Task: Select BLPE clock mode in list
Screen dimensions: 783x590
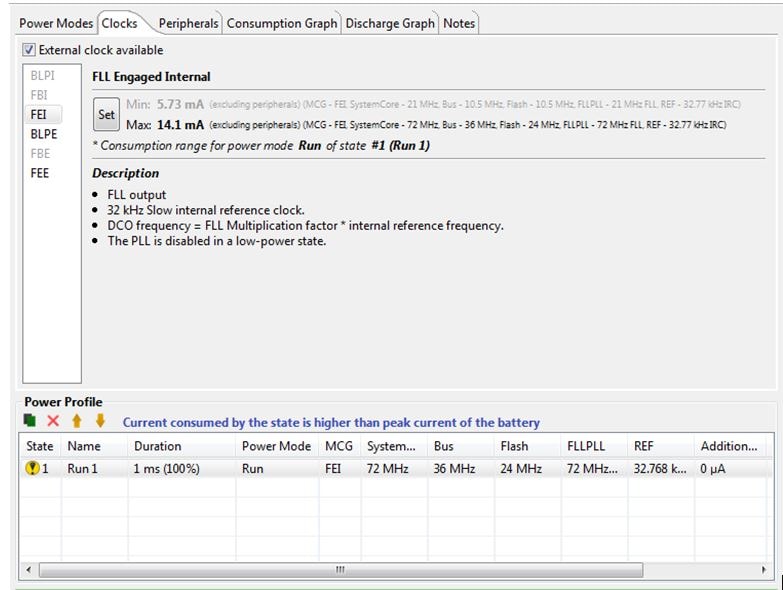Action: (44, 134)
